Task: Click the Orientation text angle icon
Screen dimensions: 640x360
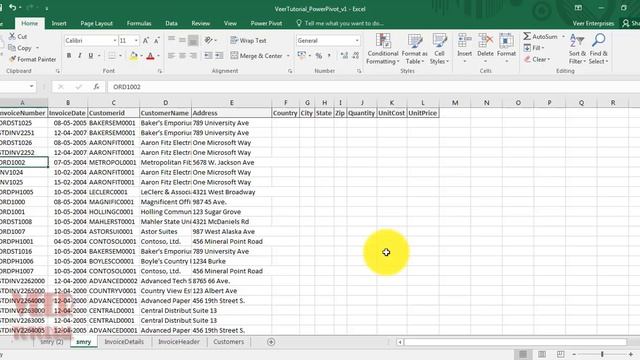Action: point(209,40)
